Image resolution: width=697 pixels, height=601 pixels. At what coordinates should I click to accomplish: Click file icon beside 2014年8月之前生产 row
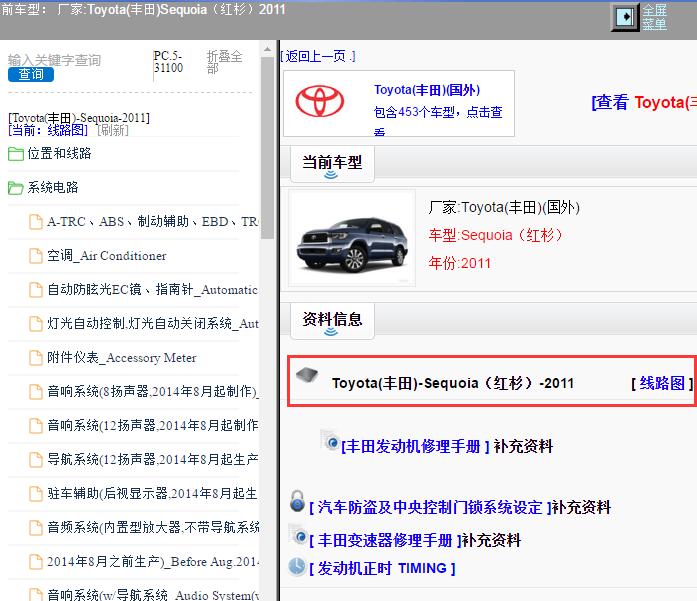tap(36, 562)
